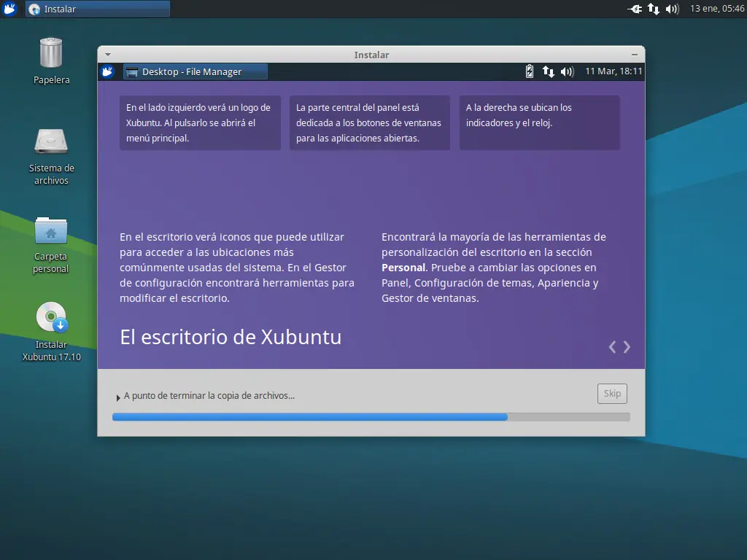This screenshot has height=560, width=747.
Task: Expand the installation details disclosure triangle
Action: [x=118, y=397]
